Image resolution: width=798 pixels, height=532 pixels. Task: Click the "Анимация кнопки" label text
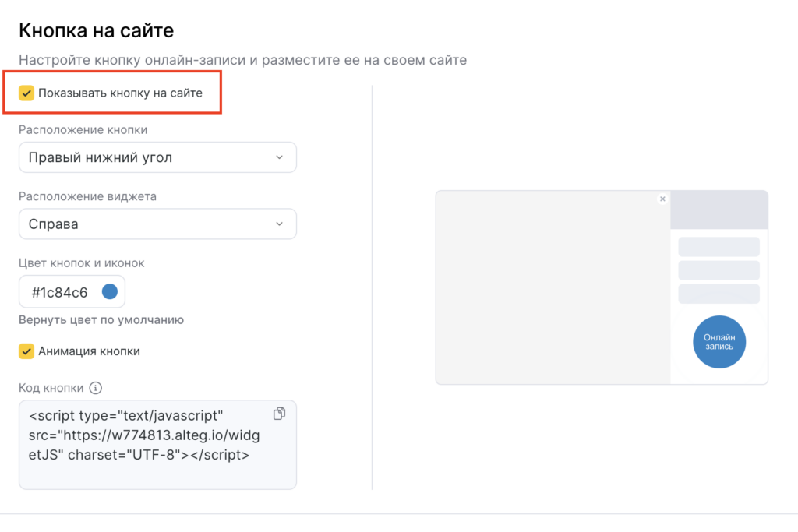(x=89, y=351)
